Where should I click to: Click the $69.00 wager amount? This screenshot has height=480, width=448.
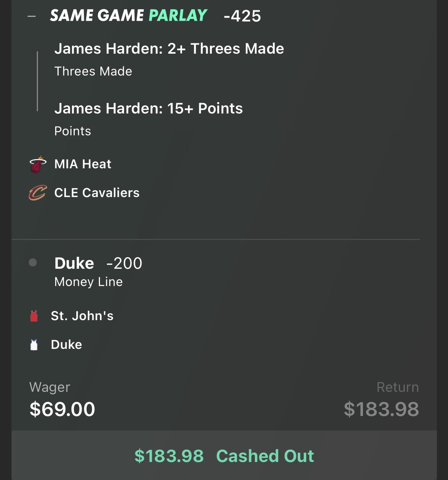tap(62, 409)
